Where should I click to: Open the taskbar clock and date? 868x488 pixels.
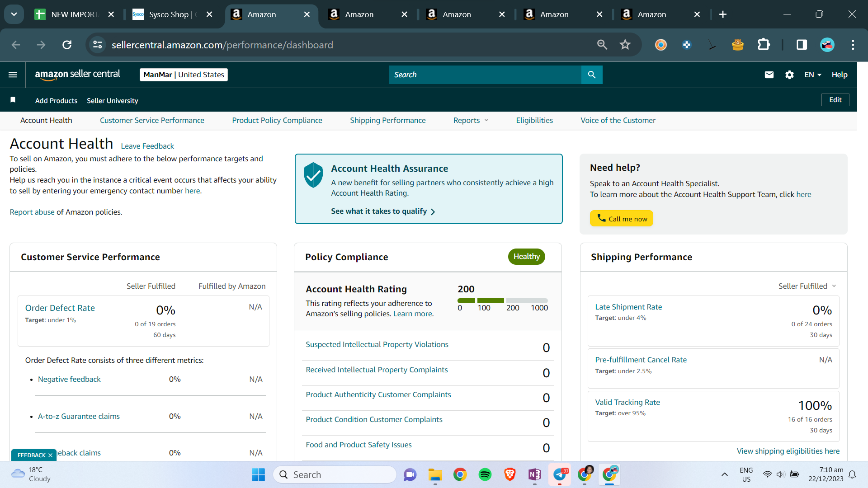click(x=826, y=474)
